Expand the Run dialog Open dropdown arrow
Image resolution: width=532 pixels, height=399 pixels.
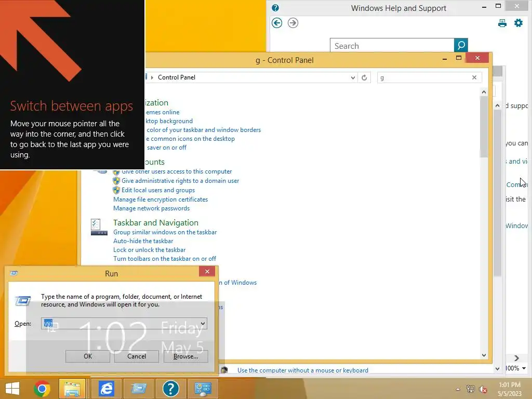pyautogui.click(x=203, y=323)
